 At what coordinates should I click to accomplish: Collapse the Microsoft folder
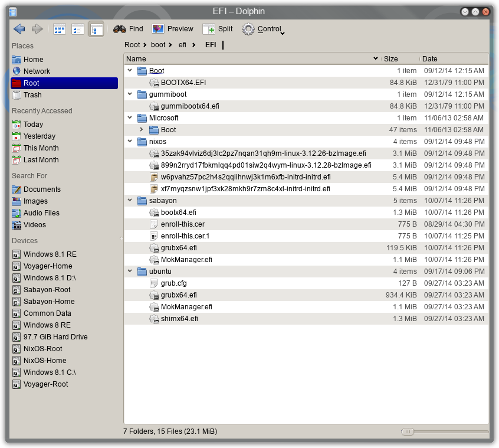click(130, 117)
